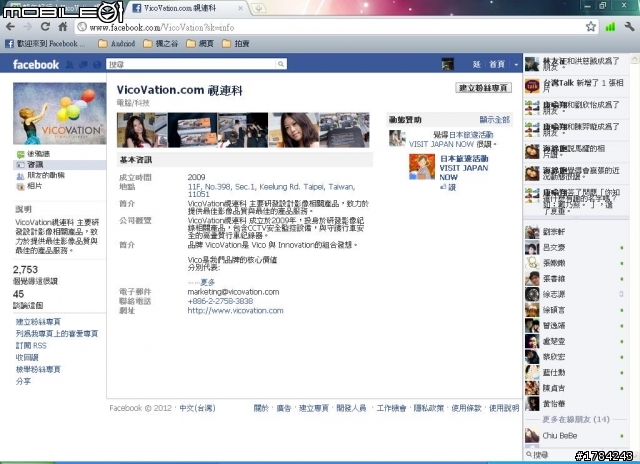Click the Facebook search field

(191, 64)
